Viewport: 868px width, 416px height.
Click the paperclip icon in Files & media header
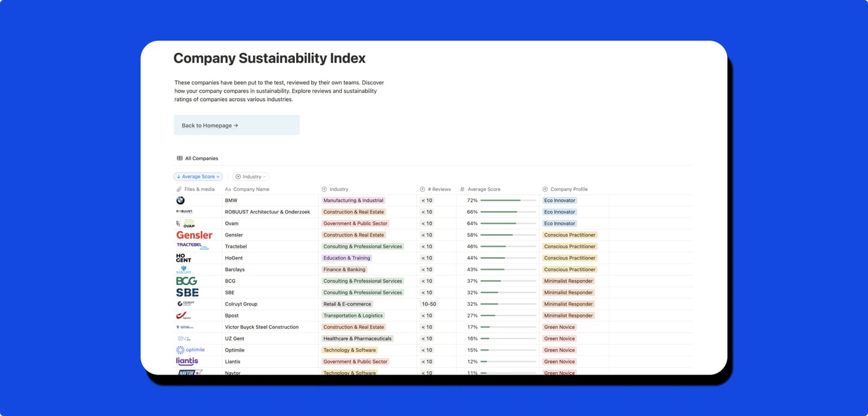click(x=179, y=190)
